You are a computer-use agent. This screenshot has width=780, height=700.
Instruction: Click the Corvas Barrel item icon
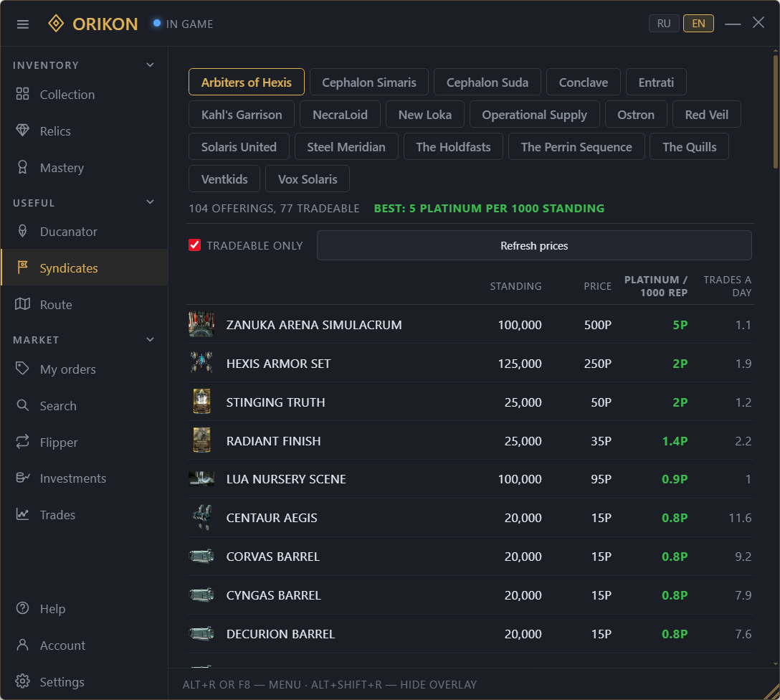click(201, 557)
